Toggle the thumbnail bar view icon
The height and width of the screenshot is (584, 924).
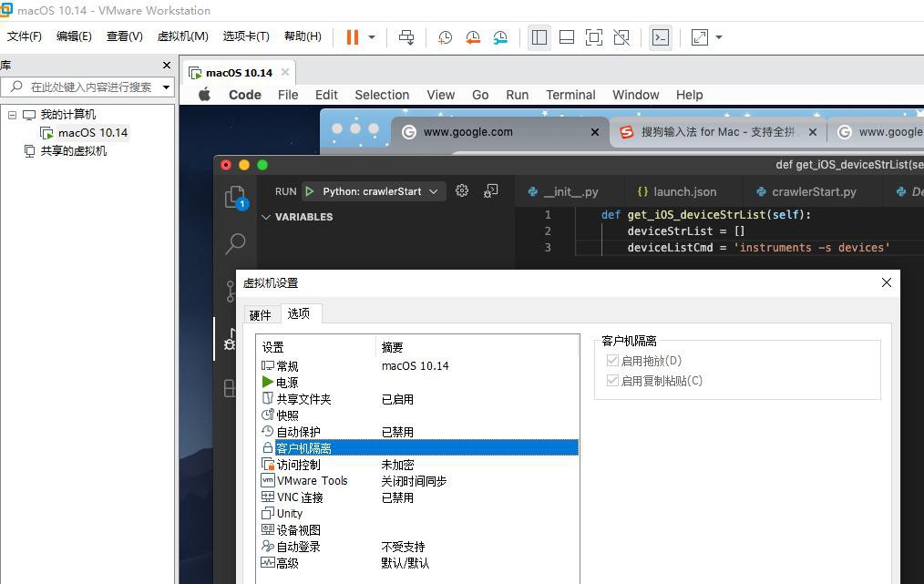point(567,37)
